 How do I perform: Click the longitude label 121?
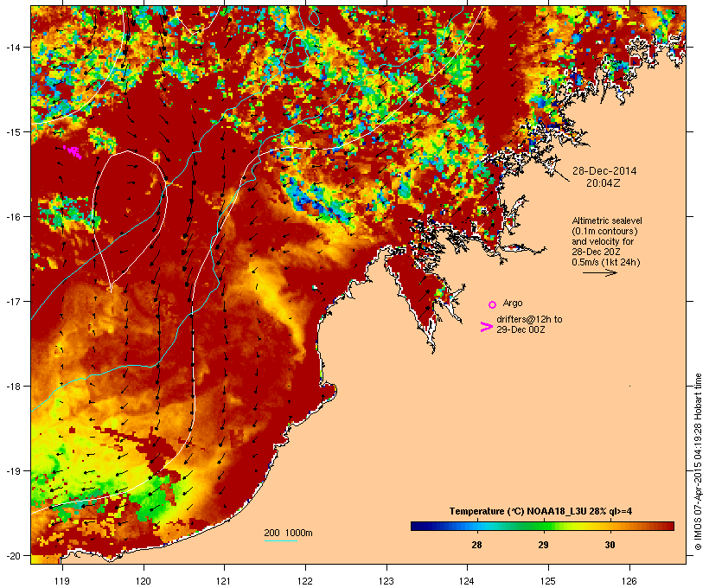224,581
